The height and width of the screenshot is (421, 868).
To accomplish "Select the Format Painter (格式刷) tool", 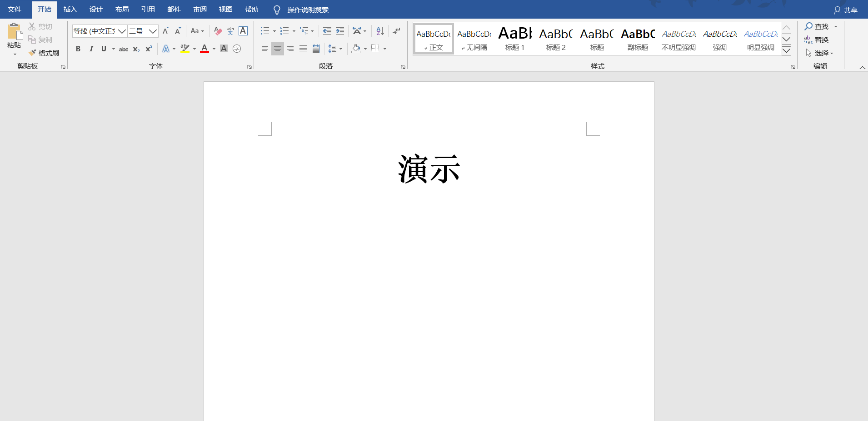I will coord(44,53).
